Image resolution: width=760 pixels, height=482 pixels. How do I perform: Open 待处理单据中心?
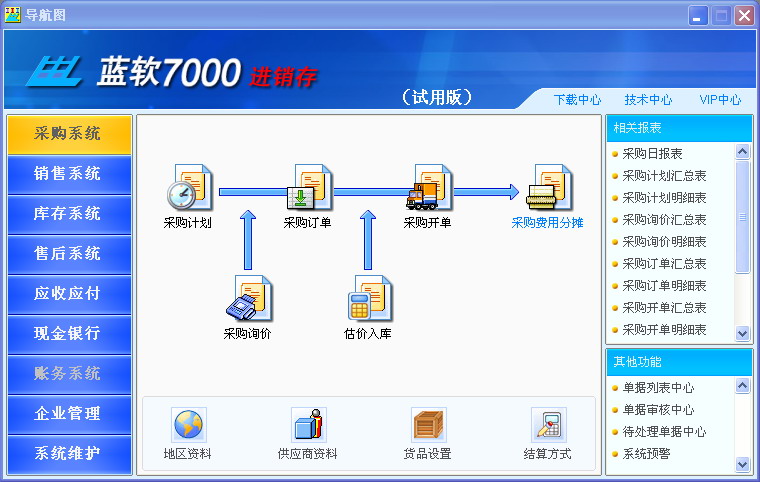(664, 432)
